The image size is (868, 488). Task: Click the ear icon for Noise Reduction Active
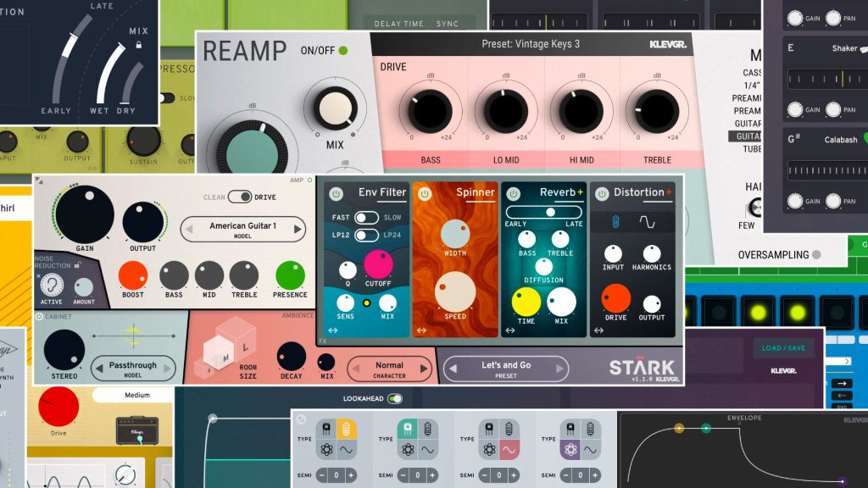tap(52, 286)
